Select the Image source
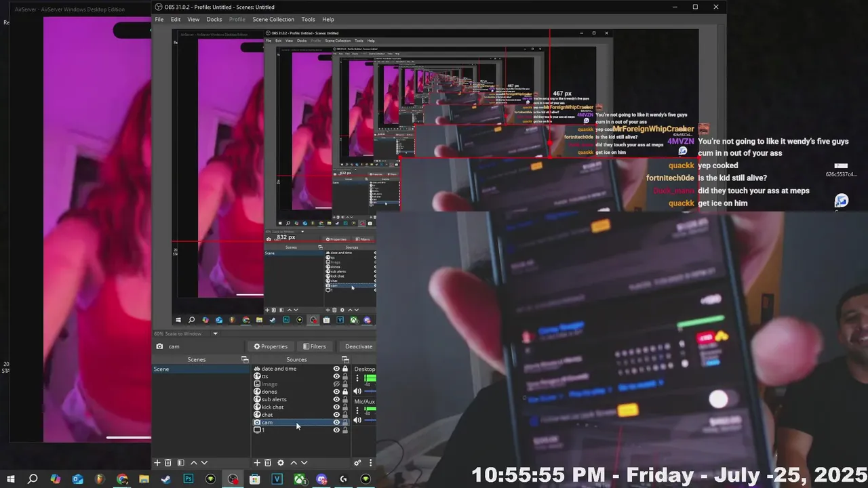This screenshot has height=488, width=868. (x=269, y=384)
